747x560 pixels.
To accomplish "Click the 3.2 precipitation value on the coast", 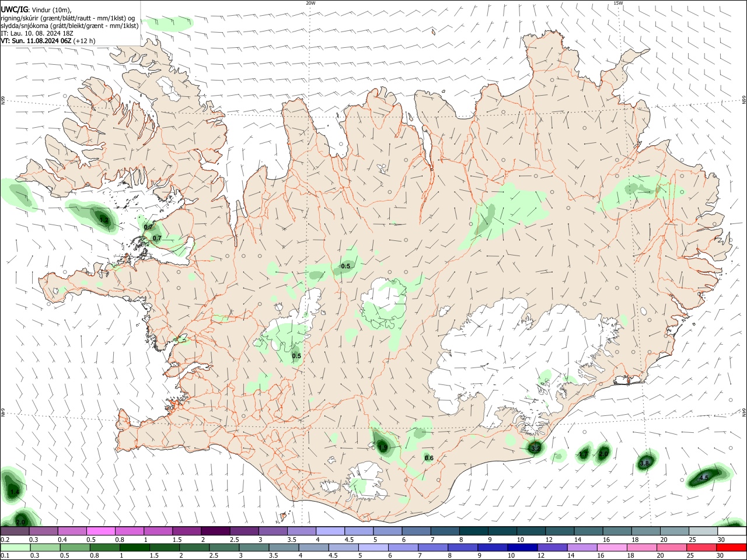I will 535,448.
